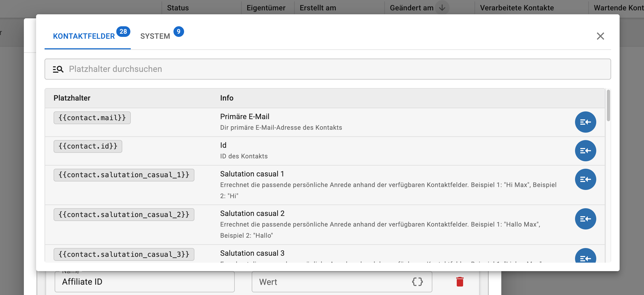Insert Salutation casual 3 placeholder
The width and height of the screenshot is (644, 295).
(585, 256)
